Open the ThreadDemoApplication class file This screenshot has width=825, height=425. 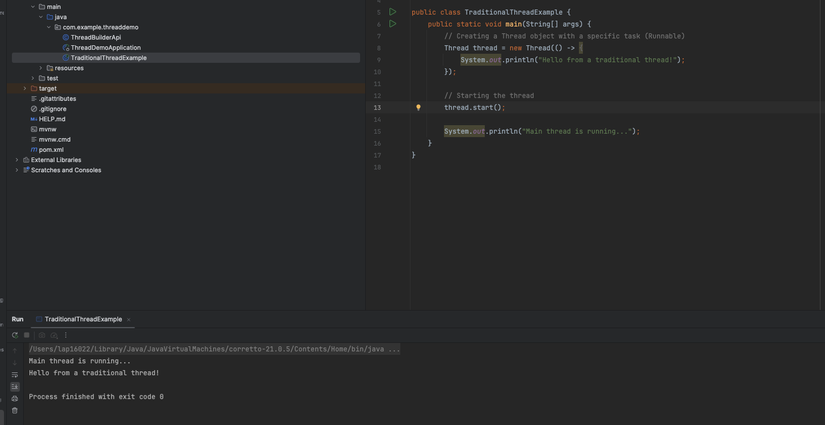(106, 47)
